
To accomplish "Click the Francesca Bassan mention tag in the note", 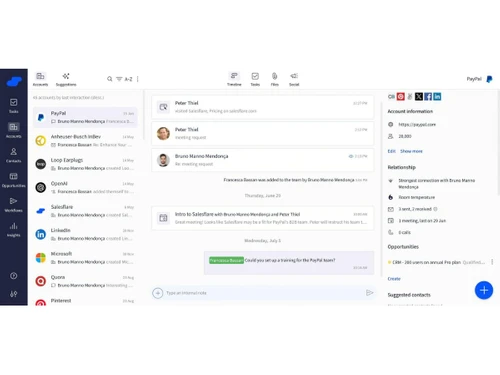I will click(226, 260).
